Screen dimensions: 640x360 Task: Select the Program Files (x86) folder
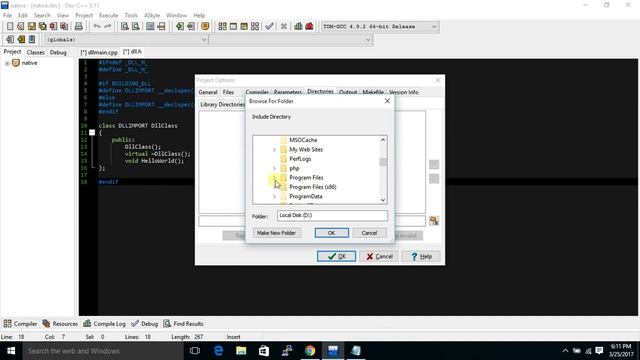click(312, 187)
